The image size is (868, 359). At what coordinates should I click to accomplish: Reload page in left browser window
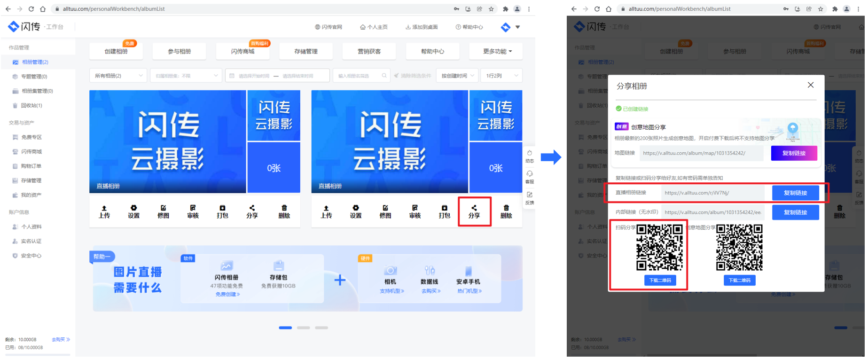pyautogui.click(x=31, y=9)
